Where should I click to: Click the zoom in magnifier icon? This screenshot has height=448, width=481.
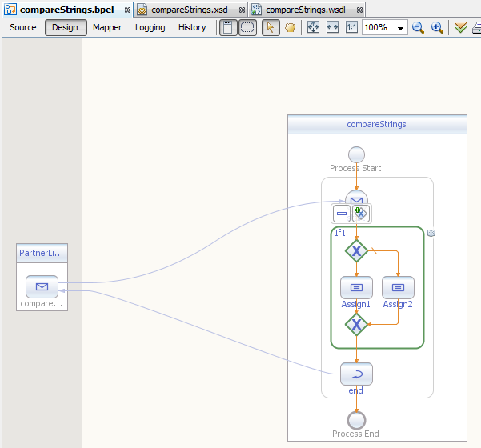coord(437,27)
